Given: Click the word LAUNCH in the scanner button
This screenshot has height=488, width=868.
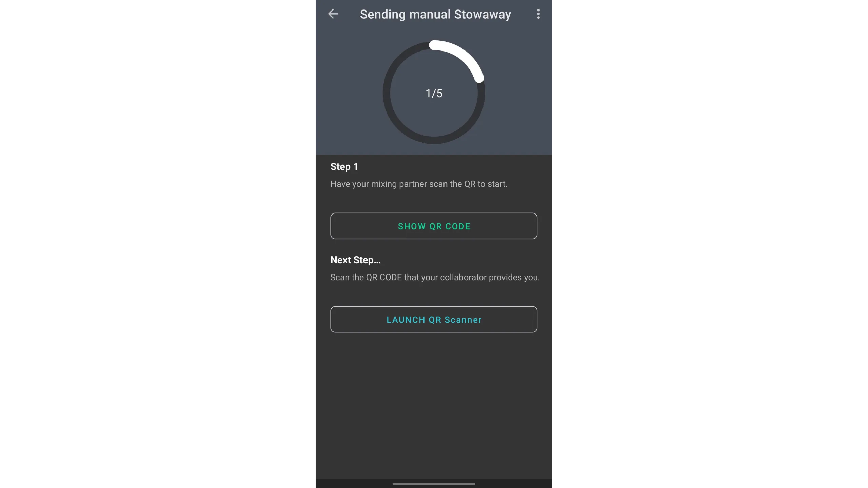Looking at the screenshot, I should pos(406,320).
